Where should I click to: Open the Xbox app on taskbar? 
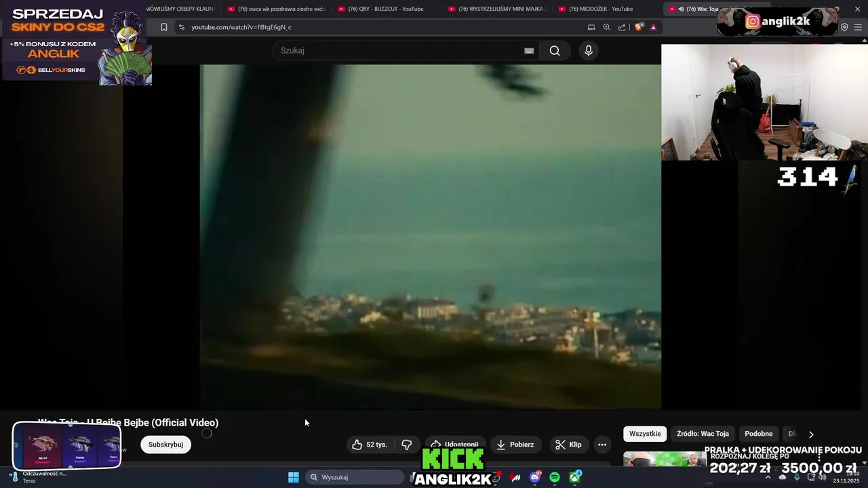click(x=574, y=477)
